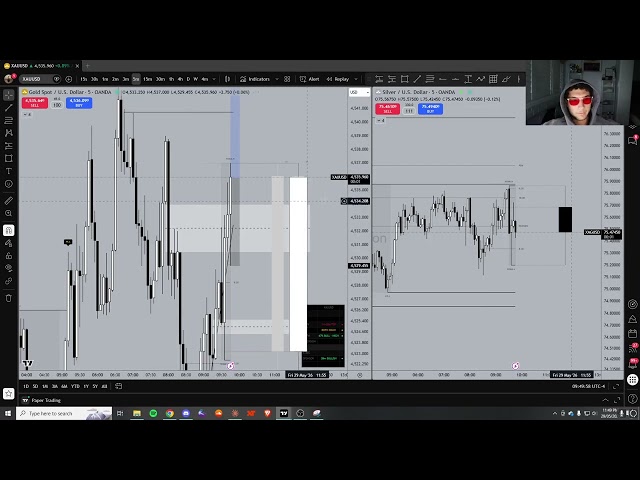Select the YTD date range
This screenshot has width=640, height=480.
75,386
